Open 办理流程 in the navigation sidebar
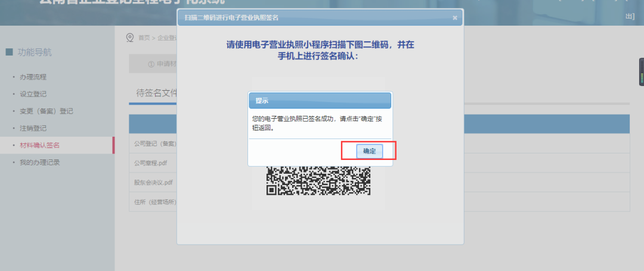This screenshot has height=271, width=644. (x=33, y=77)
